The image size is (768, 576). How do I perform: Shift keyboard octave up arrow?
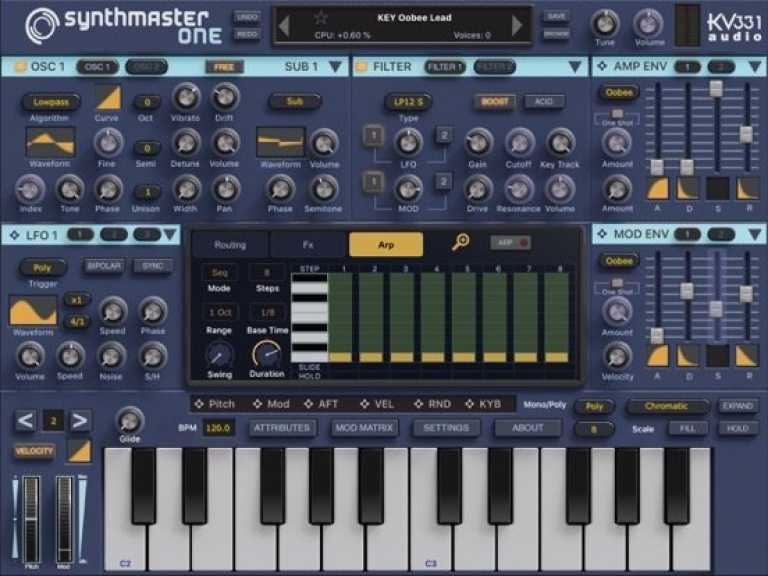pyautogui.click(x=79, y=421)
